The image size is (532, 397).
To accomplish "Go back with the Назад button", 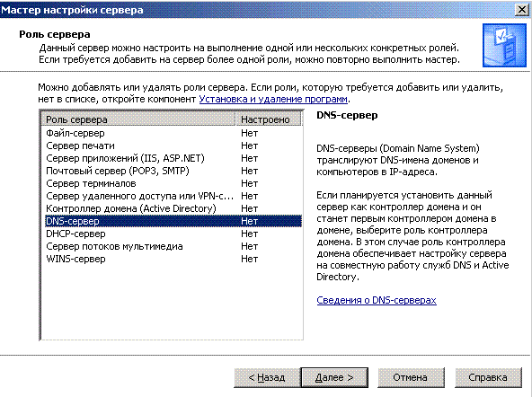I will 267,377.
